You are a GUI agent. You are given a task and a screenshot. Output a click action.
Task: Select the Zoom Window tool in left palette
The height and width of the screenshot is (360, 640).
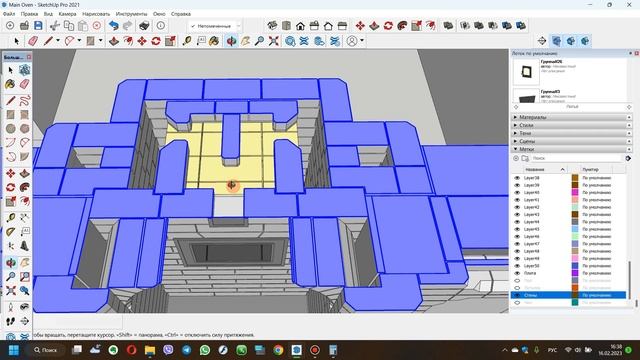click(24, 277)
